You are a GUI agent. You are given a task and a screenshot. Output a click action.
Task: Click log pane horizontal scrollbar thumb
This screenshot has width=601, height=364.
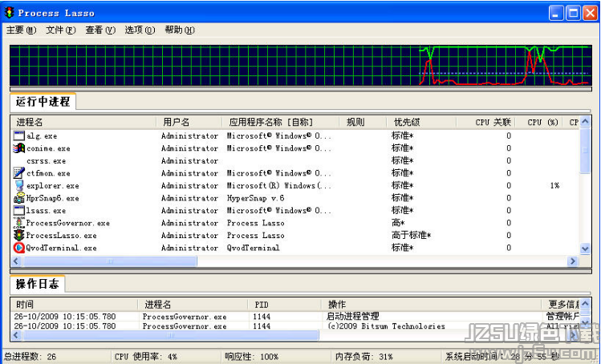click(171, 335)
